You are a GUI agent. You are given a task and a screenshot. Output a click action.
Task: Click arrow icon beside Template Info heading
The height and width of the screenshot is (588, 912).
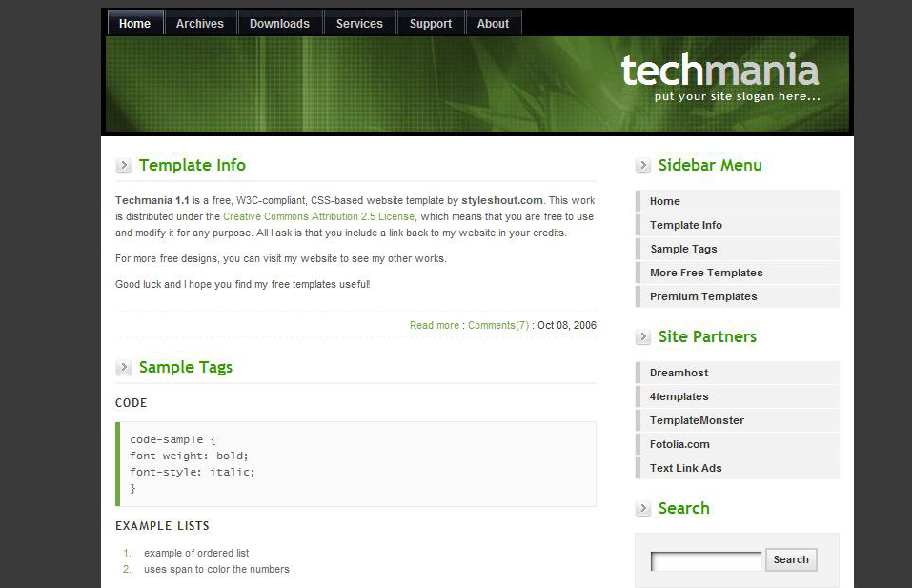[124, 166]
